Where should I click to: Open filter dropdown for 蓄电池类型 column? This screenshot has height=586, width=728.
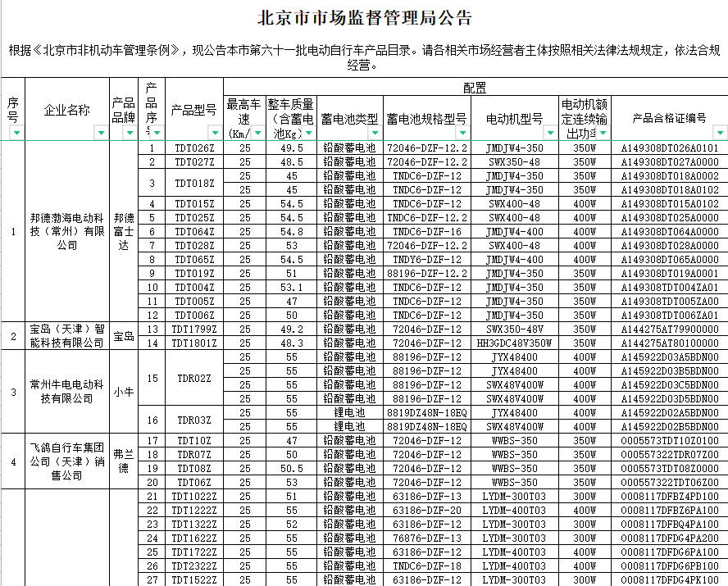point(375,133)
